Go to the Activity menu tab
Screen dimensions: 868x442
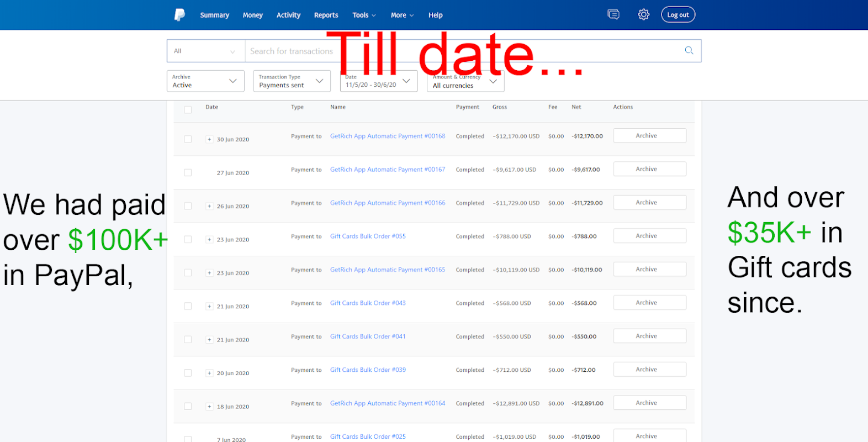tap(288, 15)
